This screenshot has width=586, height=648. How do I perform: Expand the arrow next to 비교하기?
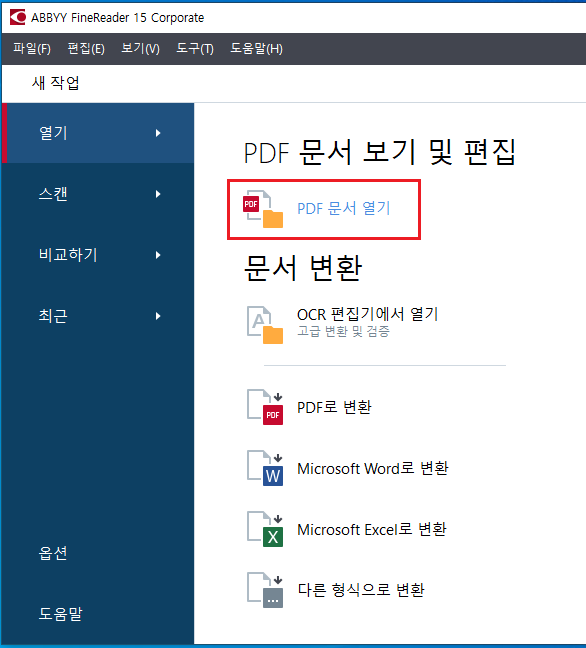158,255
